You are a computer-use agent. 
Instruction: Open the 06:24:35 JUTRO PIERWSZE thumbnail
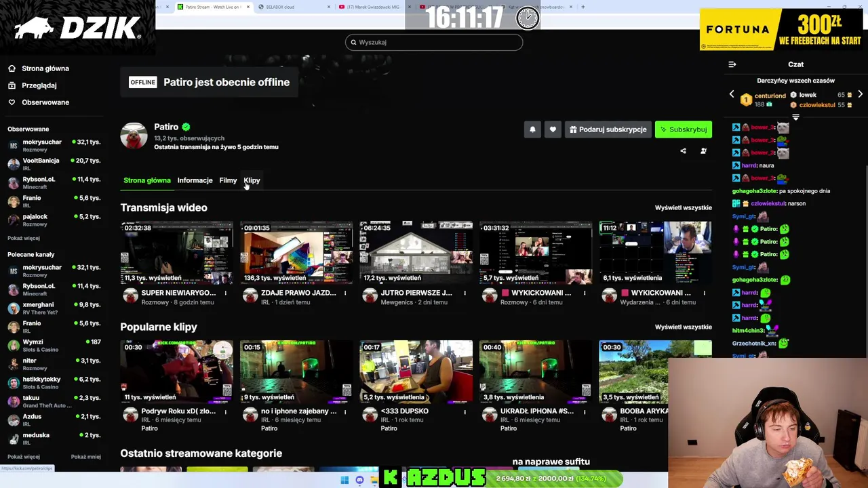[416, 252]
